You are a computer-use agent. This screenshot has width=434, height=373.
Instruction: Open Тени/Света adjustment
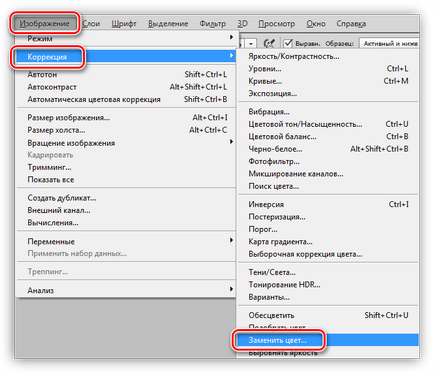coord(328,272)
